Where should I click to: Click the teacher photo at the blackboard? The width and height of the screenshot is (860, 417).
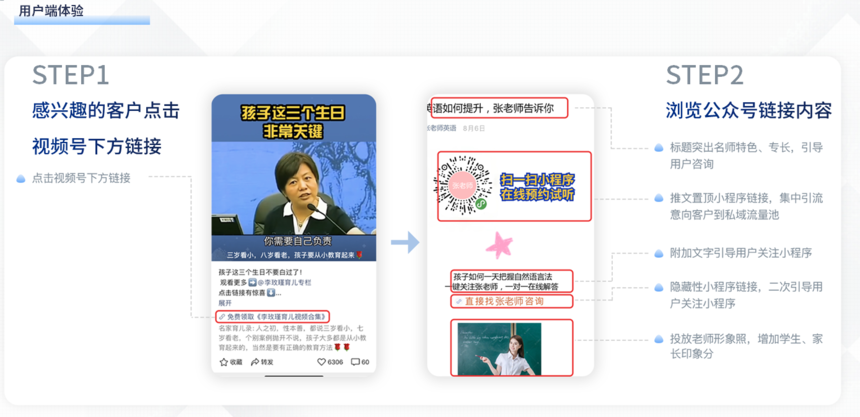(x=512, y=347)
